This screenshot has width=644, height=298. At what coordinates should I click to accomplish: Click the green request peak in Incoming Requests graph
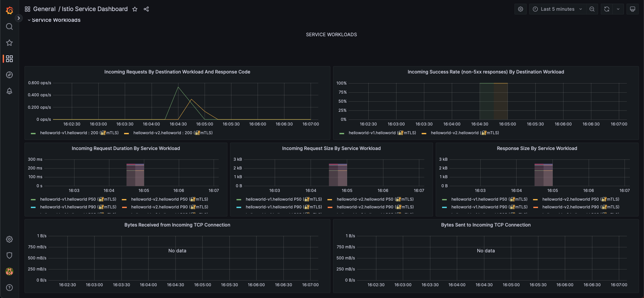(x=178, y=88)
